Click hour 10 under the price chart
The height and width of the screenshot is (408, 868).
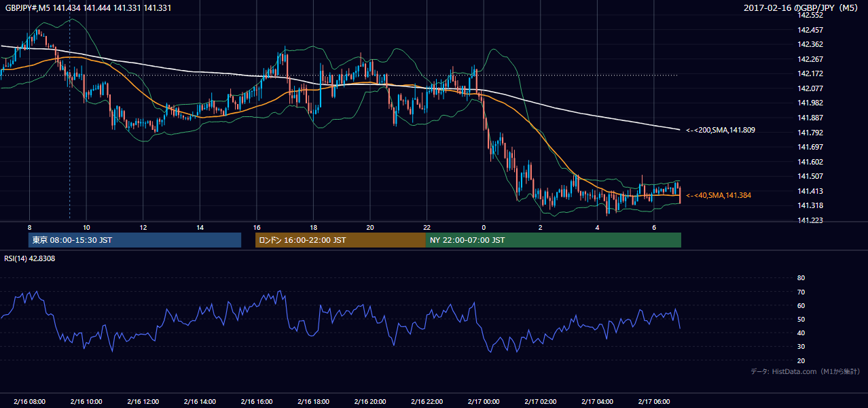pyautogui.click(x=86, y=228)
